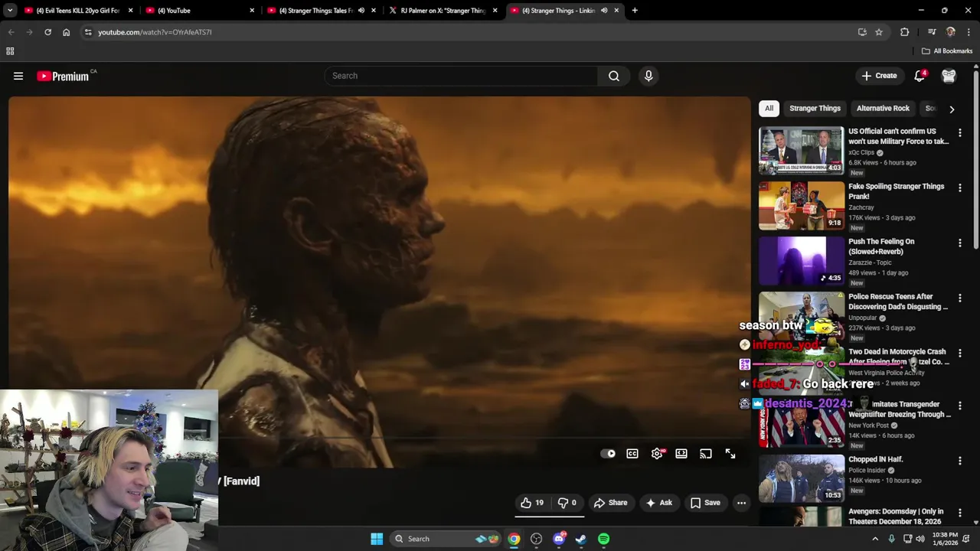
Task: Click the Create button
Action: (x=879, y=76)
